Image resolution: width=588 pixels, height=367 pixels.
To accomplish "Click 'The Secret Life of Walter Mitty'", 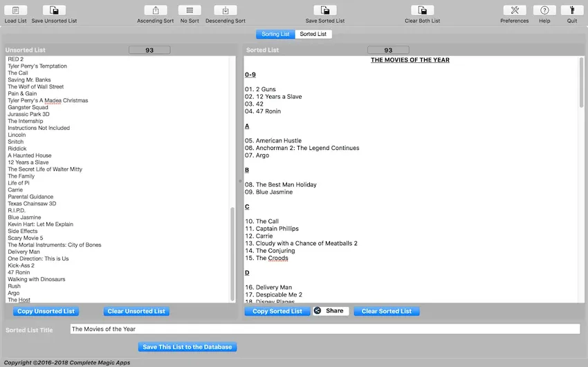I will (45, 169).
